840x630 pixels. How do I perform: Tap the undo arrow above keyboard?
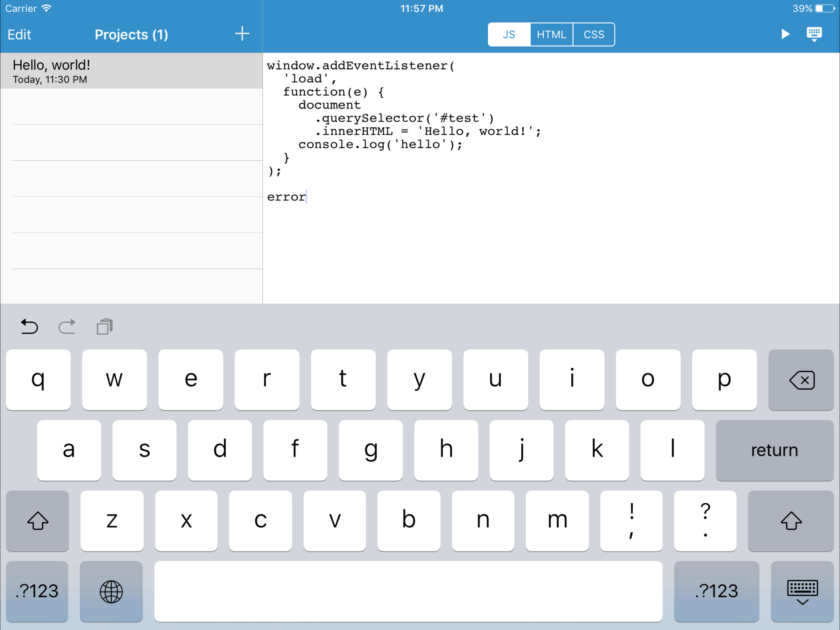click(29, 326)
